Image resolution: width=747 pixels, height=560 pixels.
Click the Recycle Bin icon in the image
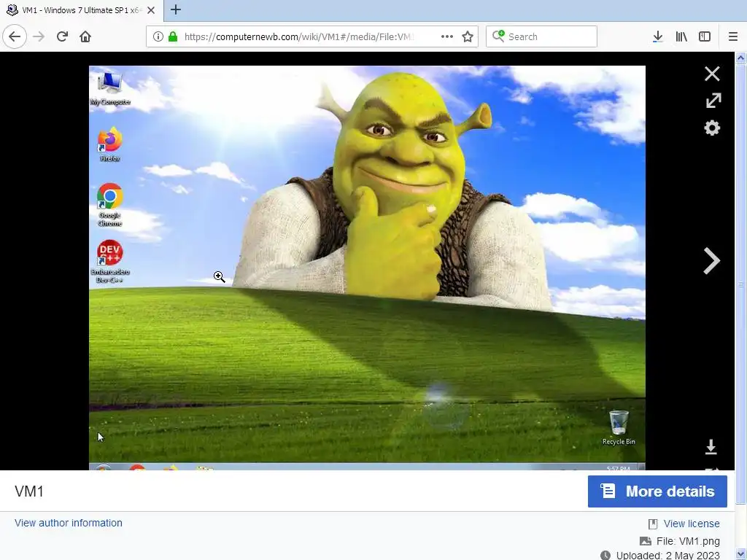click(x=619, y=427)
